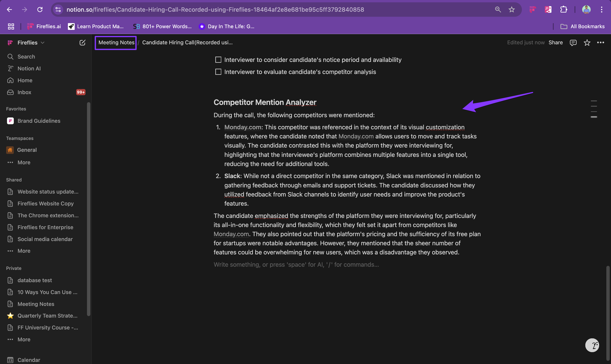Expand More under the Shared section
This screenshot has height=364, width=611.
pyautogui.click(x=24, y=251)
